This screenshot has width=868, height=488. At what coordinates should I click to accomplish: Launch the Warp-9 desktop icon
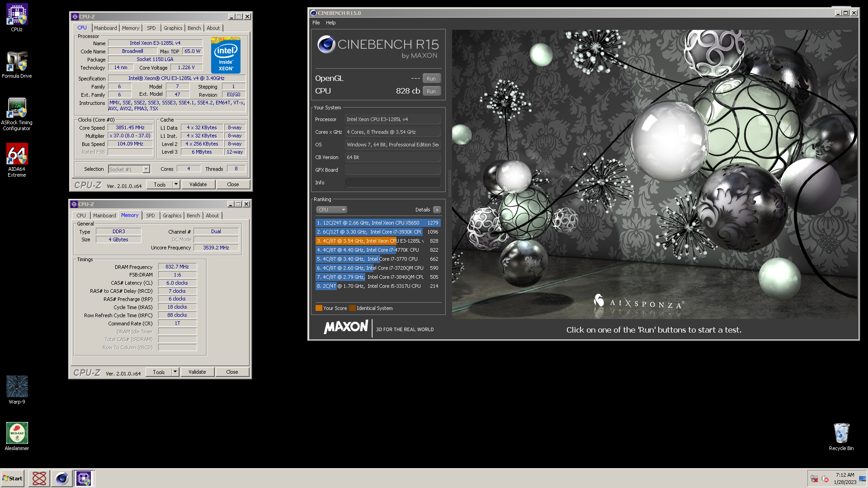(x=17, y=389)
